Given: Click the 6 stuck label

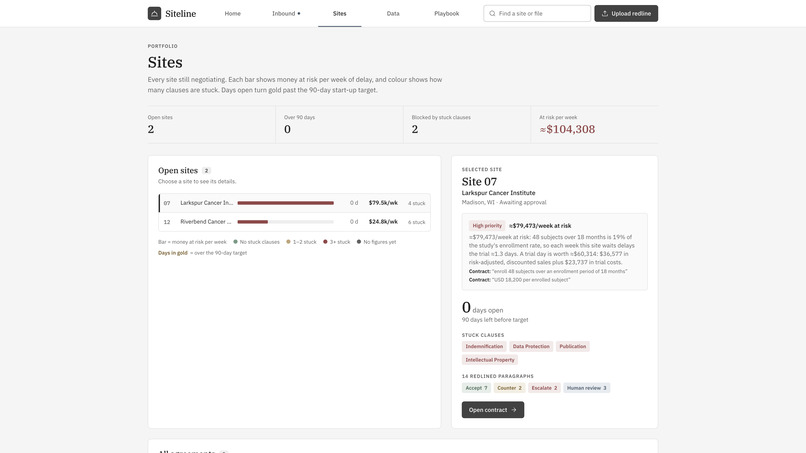Looking at the screenshot, I should click(x=416, y=222).
